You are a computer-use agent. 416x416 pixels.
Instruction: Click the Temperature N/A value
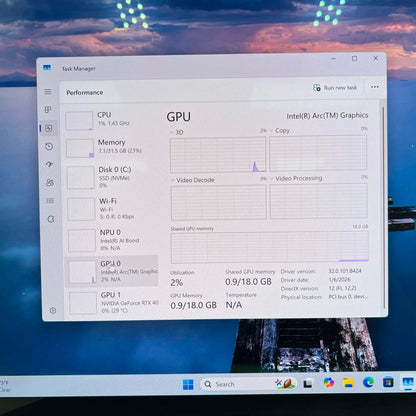click(234, 305)
